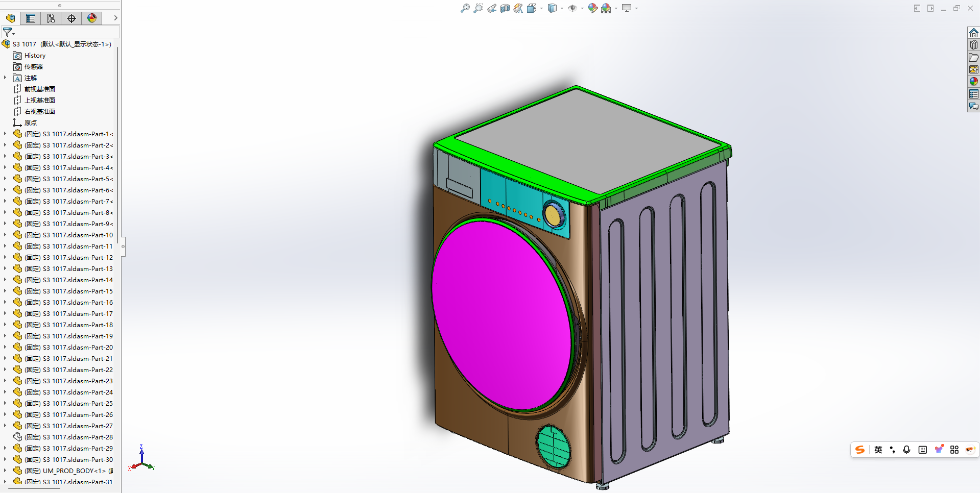Click the Zoom to Fit tool
Image resolution: width=980 pixels, height=493 pixels.
pos(465,8)
